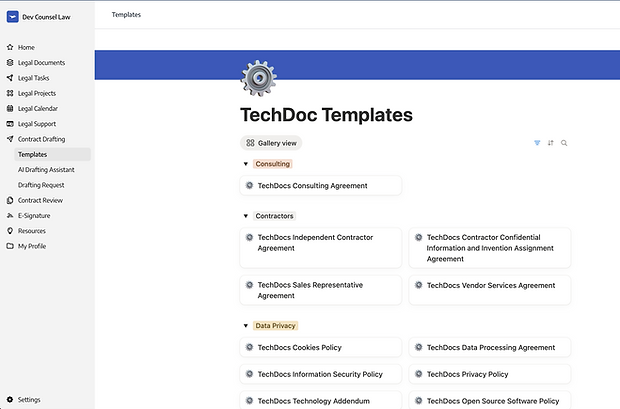Collapse the Data Privacy group triangle
This screenshot has width=620, height=409.
246,326
